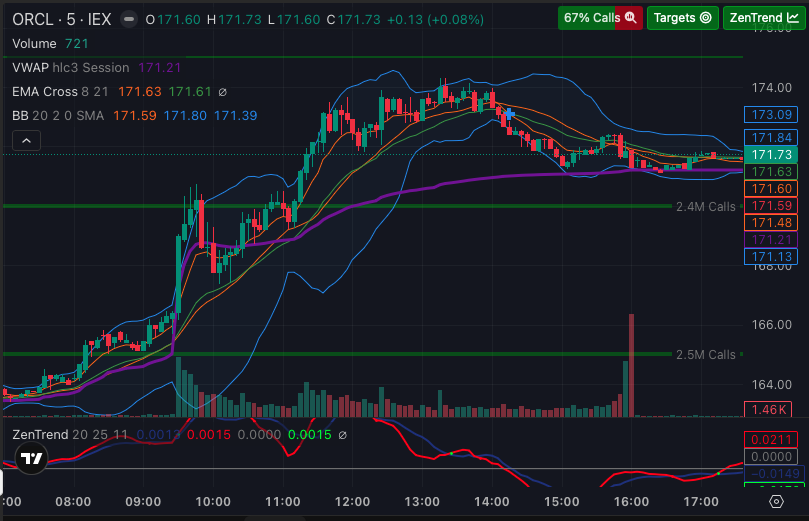Click the 174.00 price axis label
The image size is (809, 521).
pos(771,88)
